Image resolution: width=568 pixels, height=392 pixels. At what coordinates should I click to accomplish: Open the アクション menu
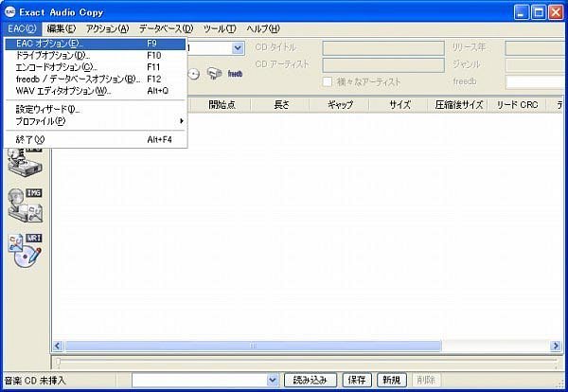[107, 28]
